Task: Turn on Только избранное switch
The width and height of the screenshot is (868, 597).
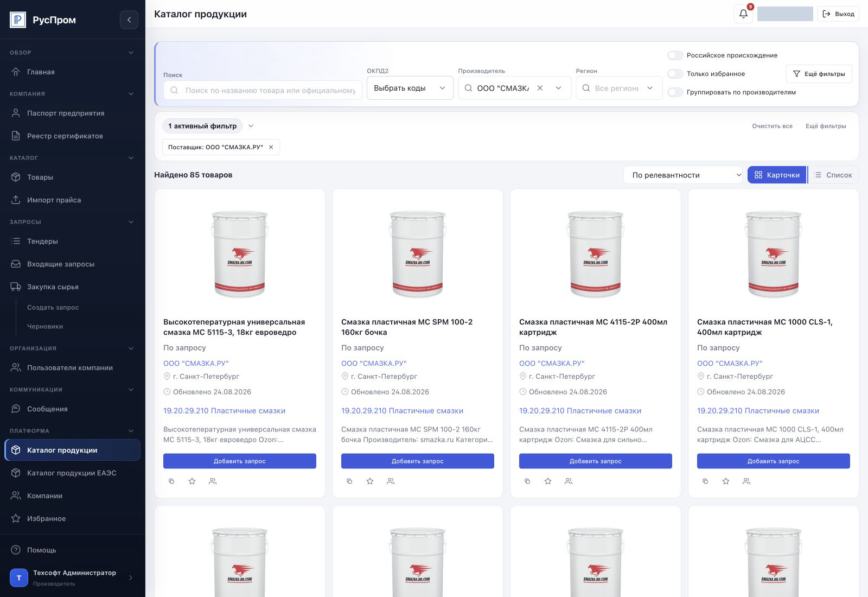Action: (x=675, y=74)
